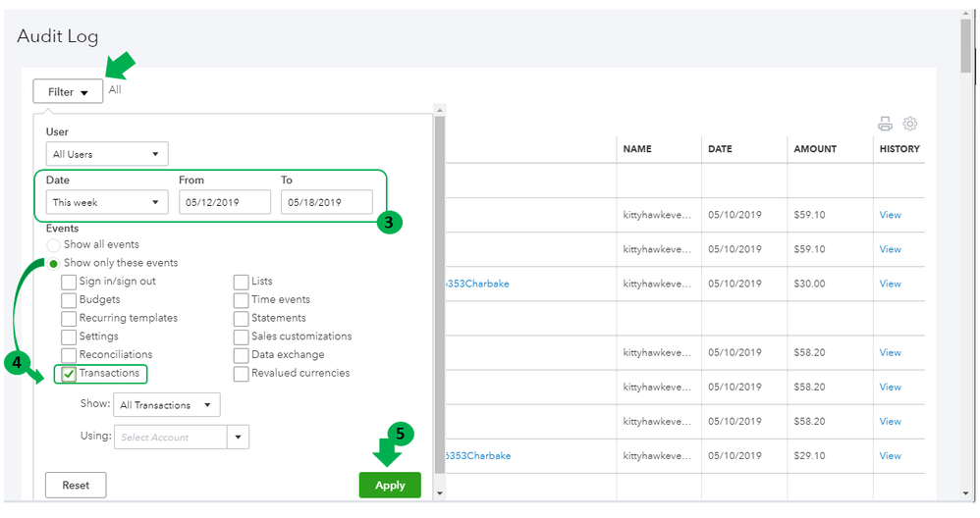Viewport: 980px width, 518px height.
Task: Check the Settings events checkbox
Action: point(69,337)
